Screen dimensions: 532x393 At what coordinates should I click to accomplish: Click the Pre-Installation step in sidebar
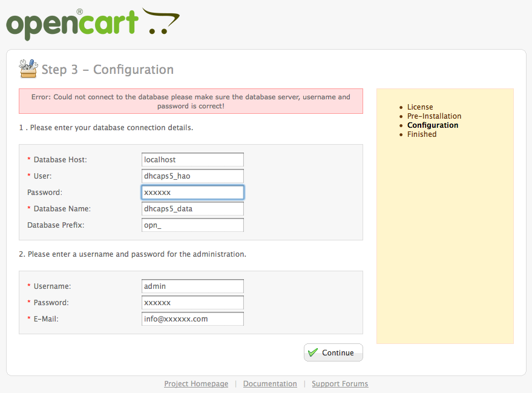tap(435, 116)
